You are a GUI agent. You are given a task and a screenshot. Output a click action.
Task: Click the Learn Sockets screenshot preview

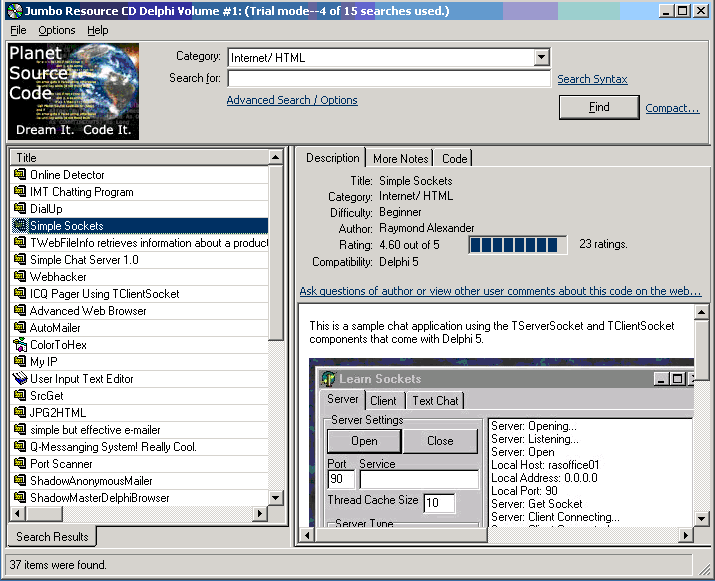(x=501, y=442)
